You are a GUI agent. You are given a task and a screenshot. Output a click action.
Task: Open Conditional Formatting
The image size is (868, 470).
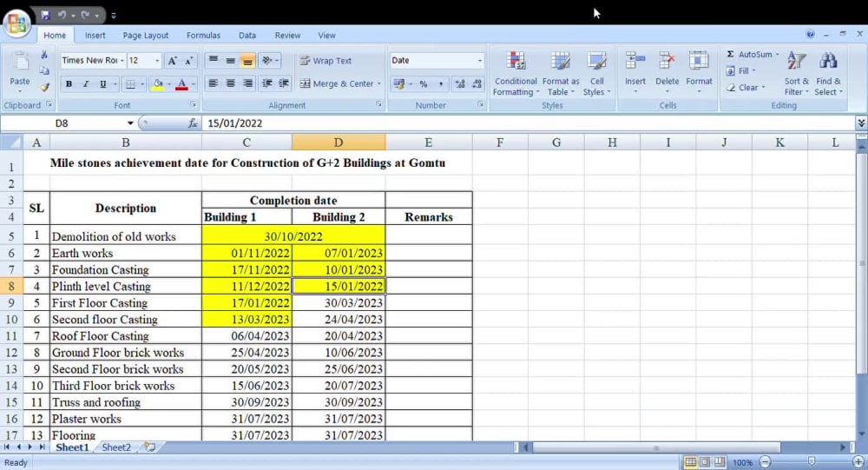pyautogui.click(x=516, y=73)
